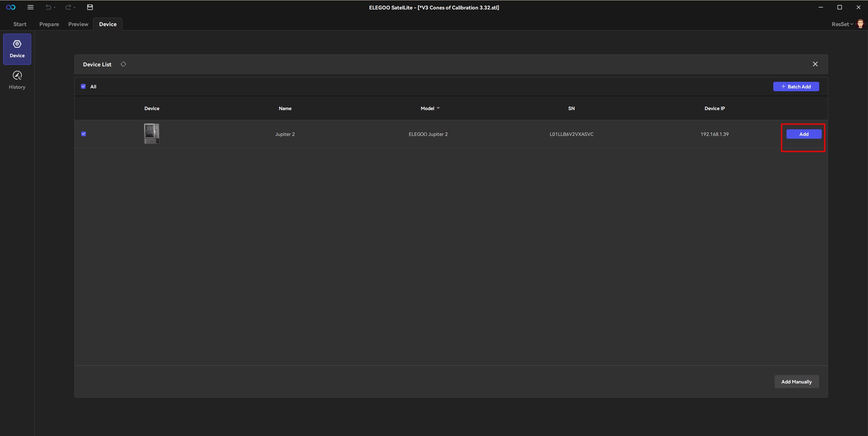Viewport: 868px width, 436px height.
Task: Click the Device column header
Action: [152, 109]
